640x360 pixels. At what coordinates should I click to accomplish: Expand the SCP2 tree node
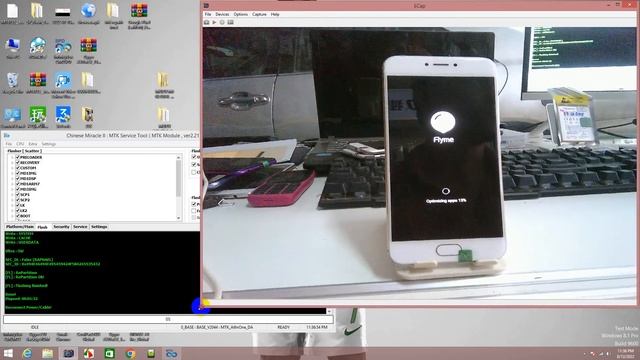pos(13,200)
